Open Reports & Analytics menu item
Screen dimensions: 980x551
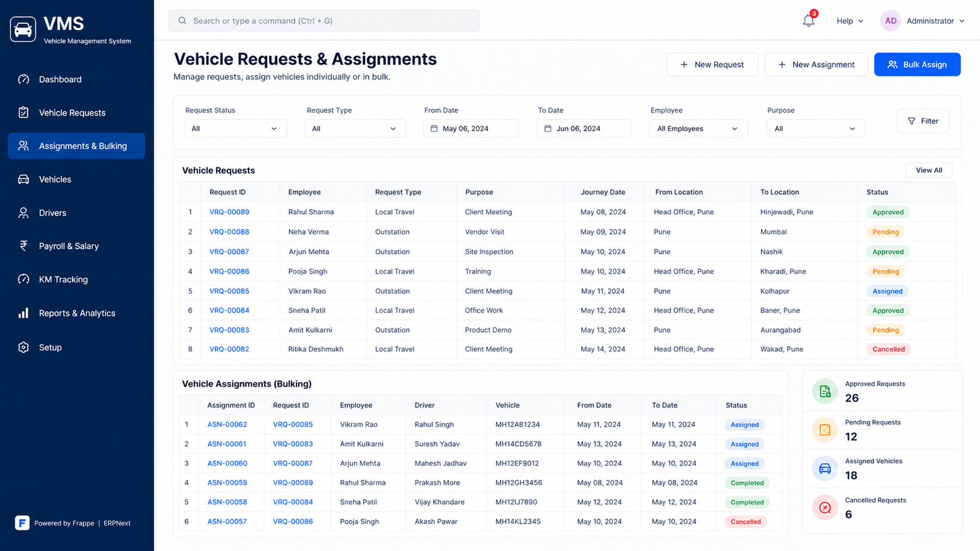pos(77,313)
